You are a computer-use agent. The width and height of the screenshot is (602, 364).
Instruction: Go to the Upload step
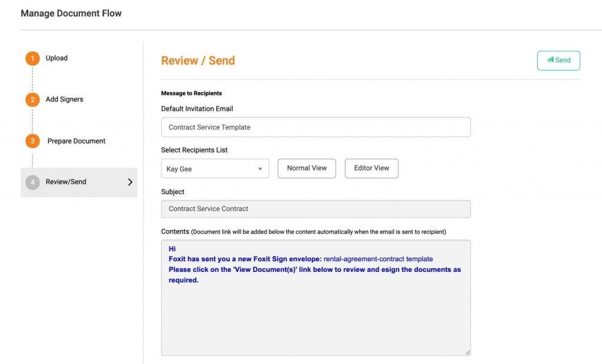pyautogui.click(x=56, y=58)
